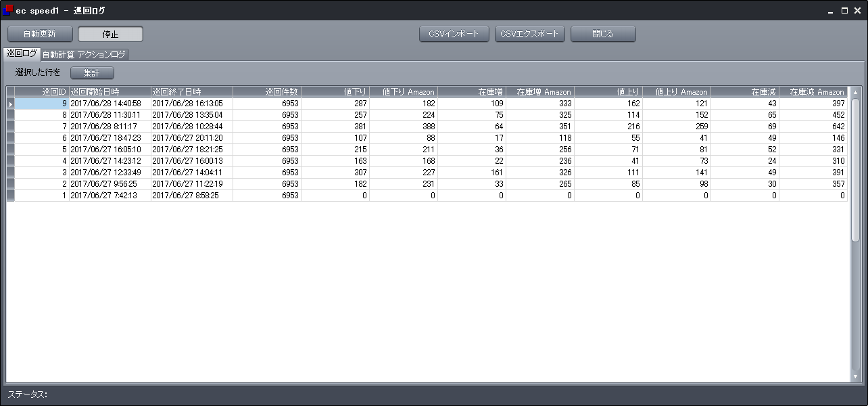The height and width of the screenshot is (406, 868).
Task: Click the 停止 button
Action: pos(111,34)
